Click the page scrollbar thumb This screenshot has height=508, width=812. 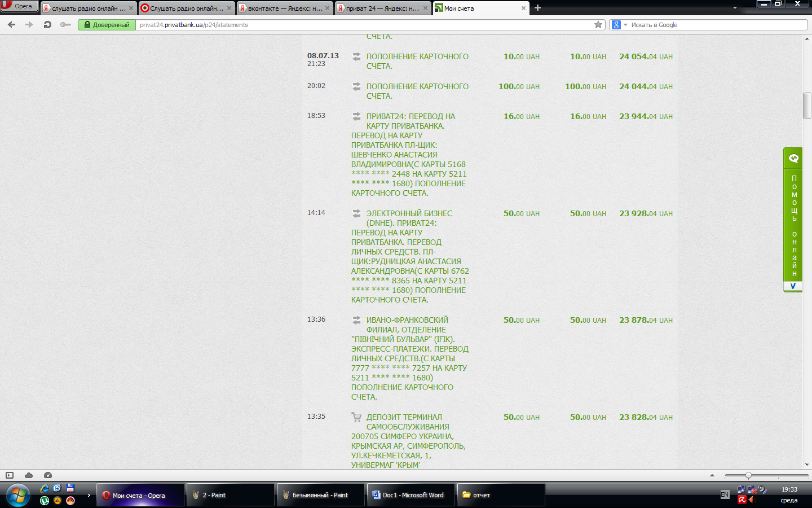807,106
